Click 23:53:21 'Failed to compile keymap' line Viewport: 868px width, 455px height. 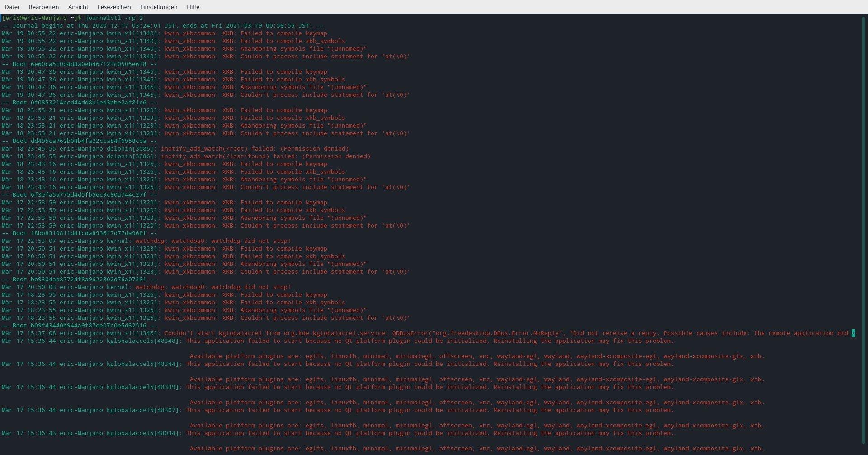(165, 110)
